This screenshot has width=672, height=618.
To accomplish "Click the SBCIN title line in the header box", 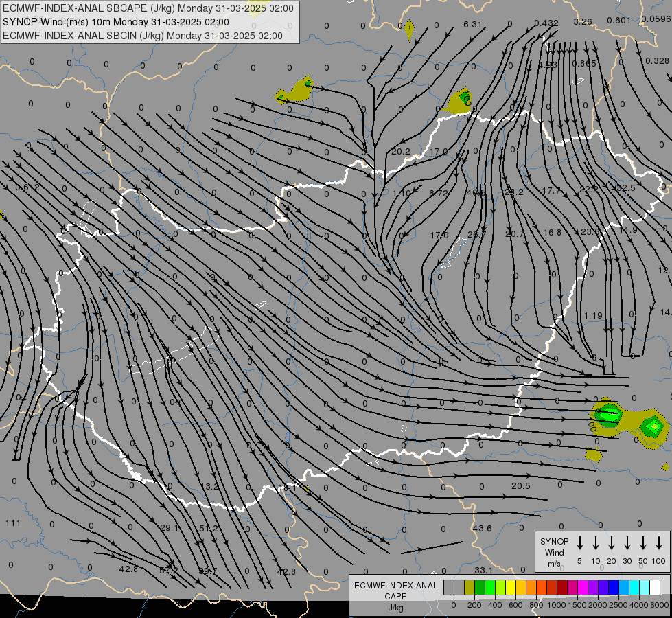I will click(x=143, y=36).
